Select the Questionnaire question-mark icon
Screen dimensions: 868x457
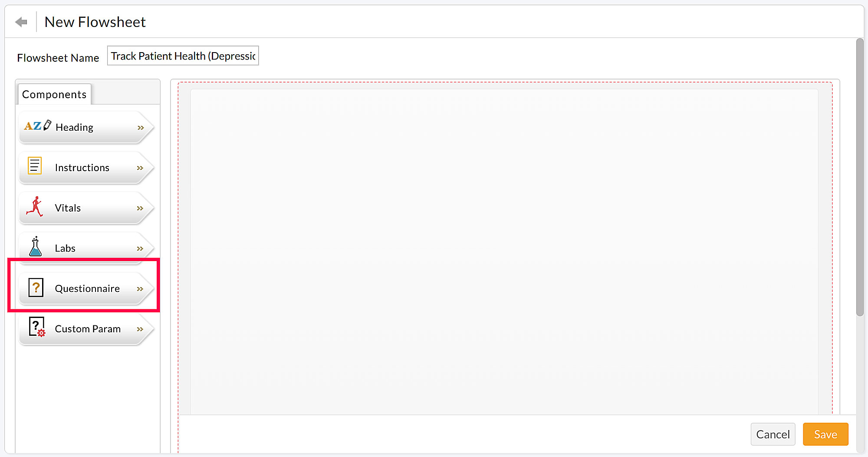[36, 287]
